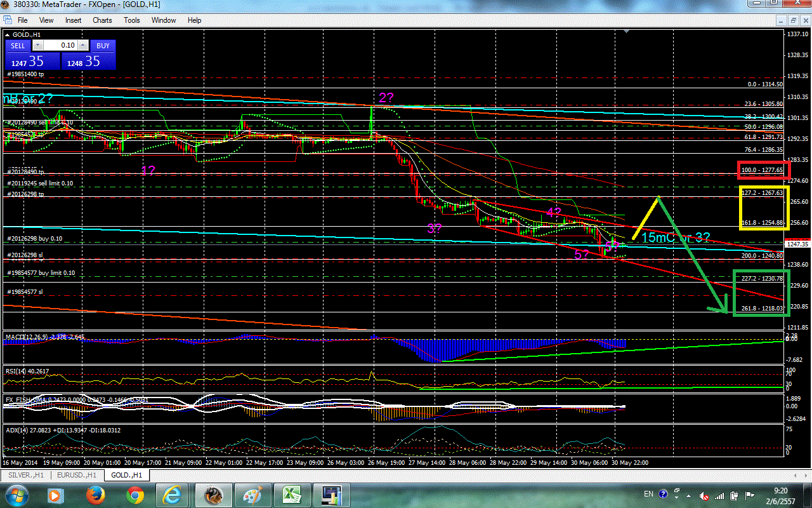This screenshot has width=812, height=508.
Task: Click the BUY one-click trading button
Action: click(103, 46)
